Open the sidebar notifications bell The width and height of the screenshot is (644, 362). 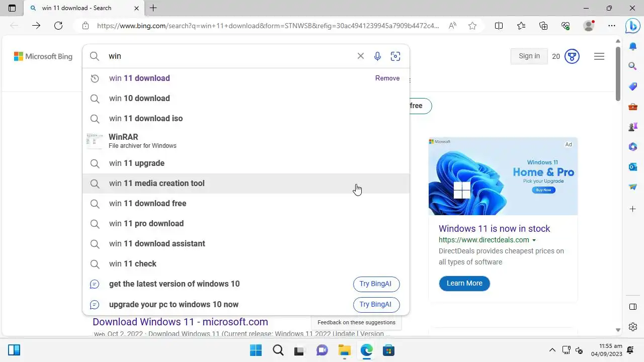(633, 46)
